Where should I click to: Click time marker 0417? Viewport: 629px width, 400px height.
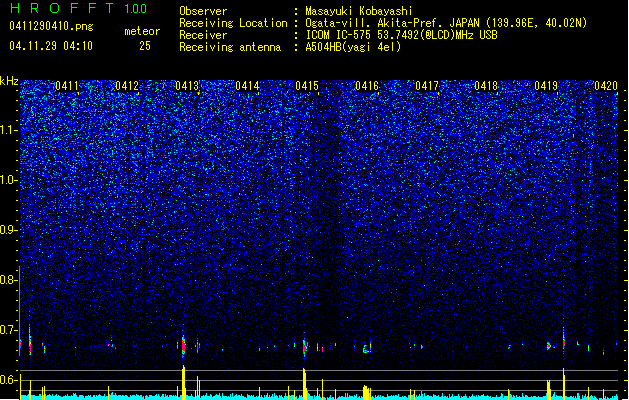tap(427, 86)
